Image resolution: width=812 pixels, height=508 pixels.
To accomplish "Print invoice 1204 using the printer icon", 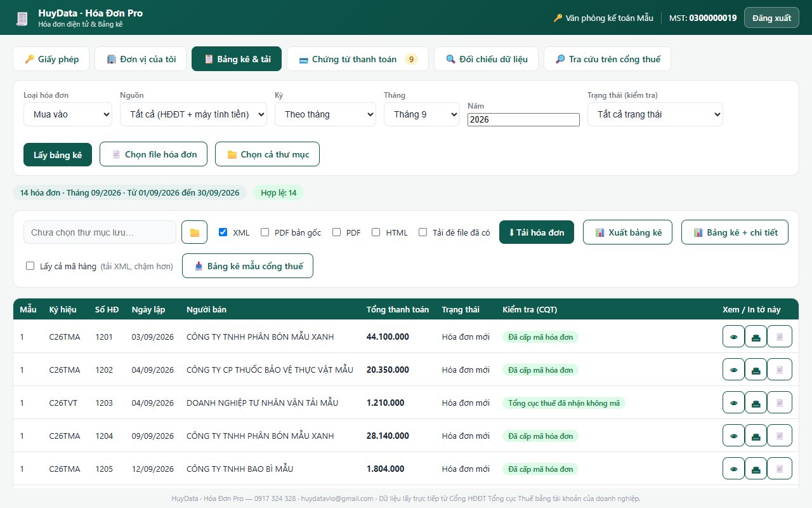I will click(756, 436).
